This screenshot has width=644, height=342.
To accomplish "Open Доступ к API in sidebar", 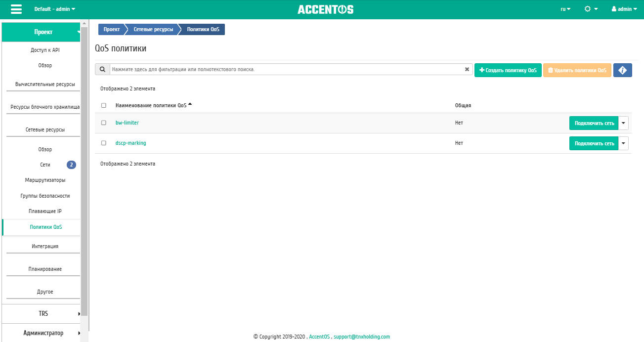I will pos(45,50).
